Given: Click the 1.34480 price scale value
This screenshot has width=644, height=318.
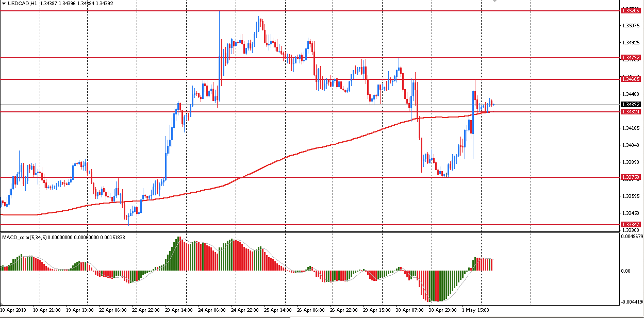Looking at the screenshot, I should 631,94.
